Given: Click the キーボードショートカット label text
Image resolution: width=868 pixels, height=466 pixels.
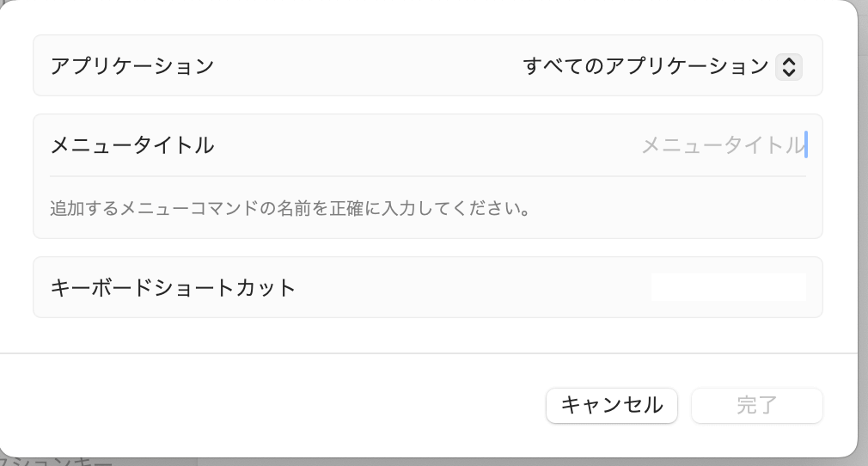Looking at the screenshot, I should [173, 287].
